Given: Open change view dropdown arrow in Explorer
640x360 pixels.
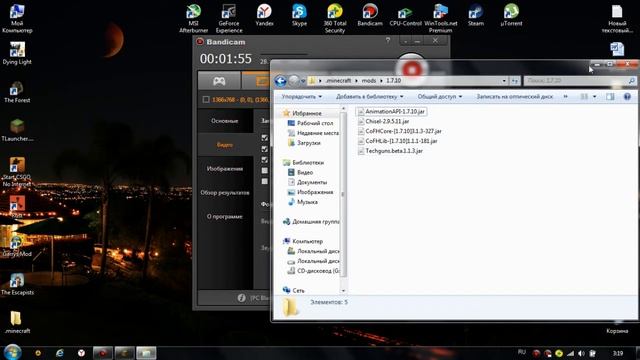Looking at the screenshot, I should point(595,97).
